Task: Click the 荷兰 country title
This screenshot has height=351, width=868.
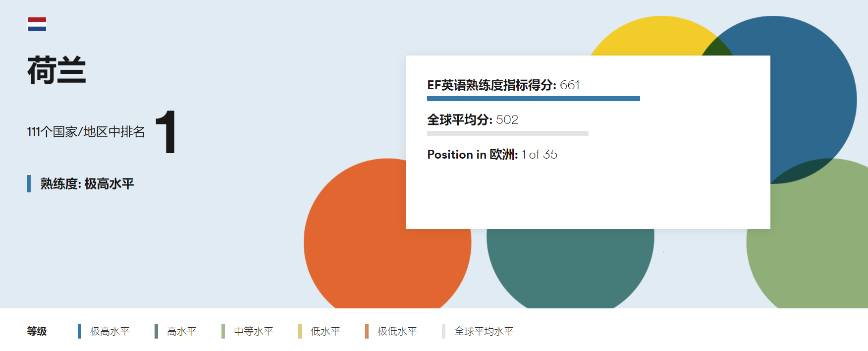Action: 56,70
